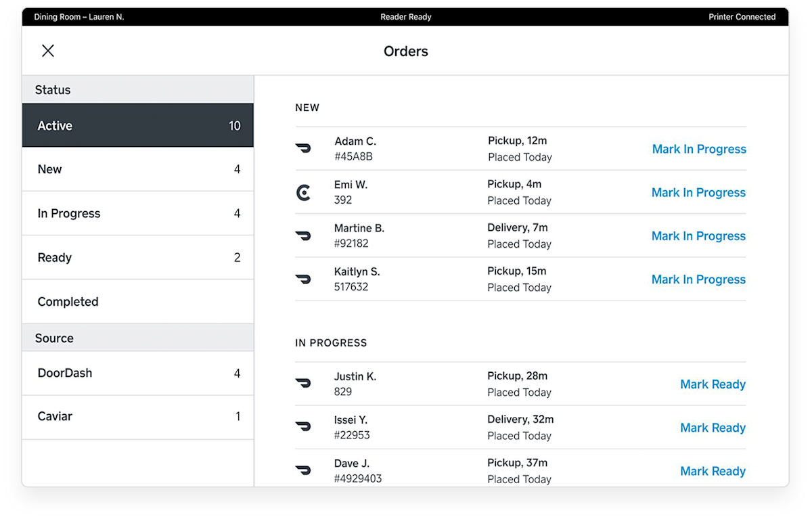Mark Emi W. order in progress

pos(699,192)
